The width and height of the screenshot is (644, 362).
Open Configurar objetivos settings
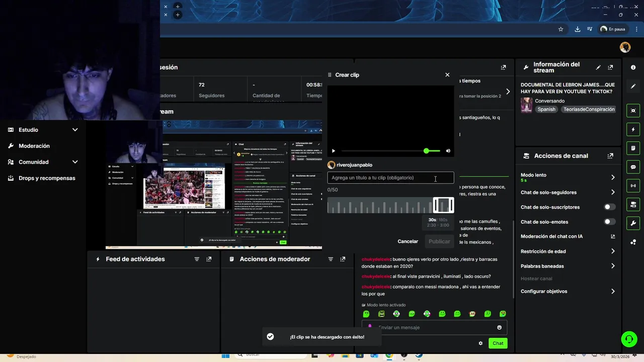pyautogui.click(x=568, y=291)
